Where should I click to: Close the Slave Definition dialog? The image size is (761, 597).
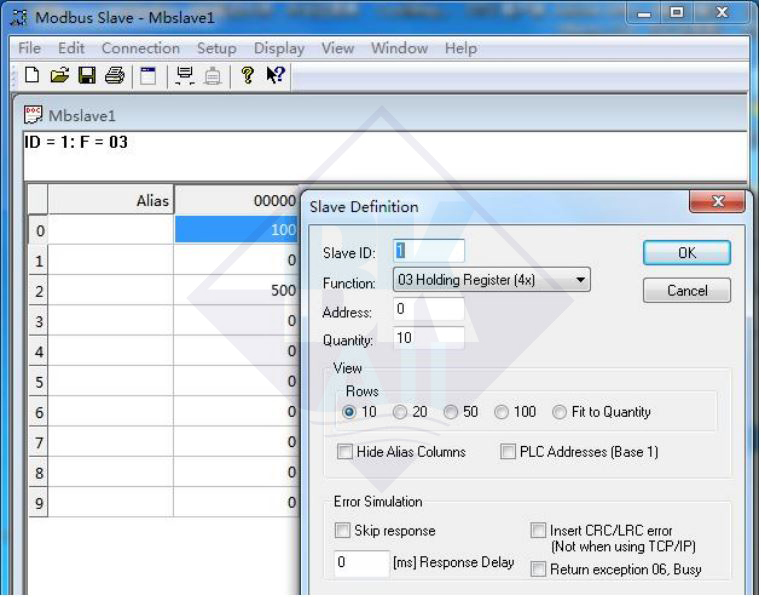point(717,200)
